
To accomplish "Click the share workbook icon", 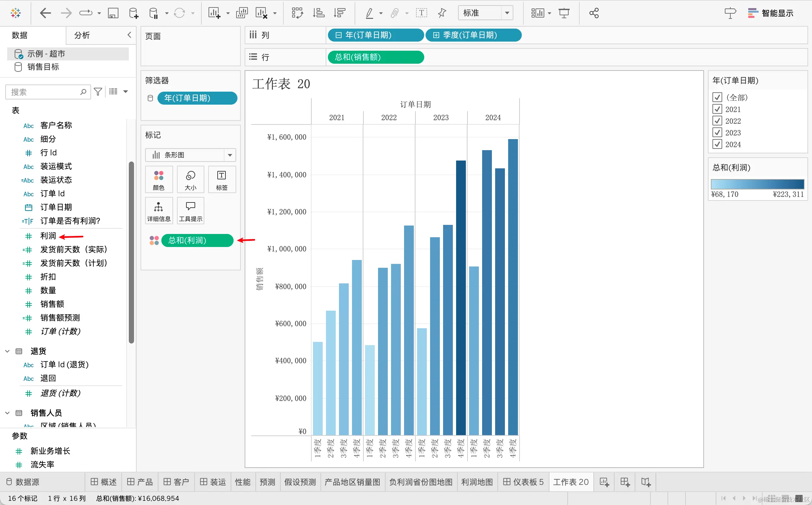I will 594,13.
